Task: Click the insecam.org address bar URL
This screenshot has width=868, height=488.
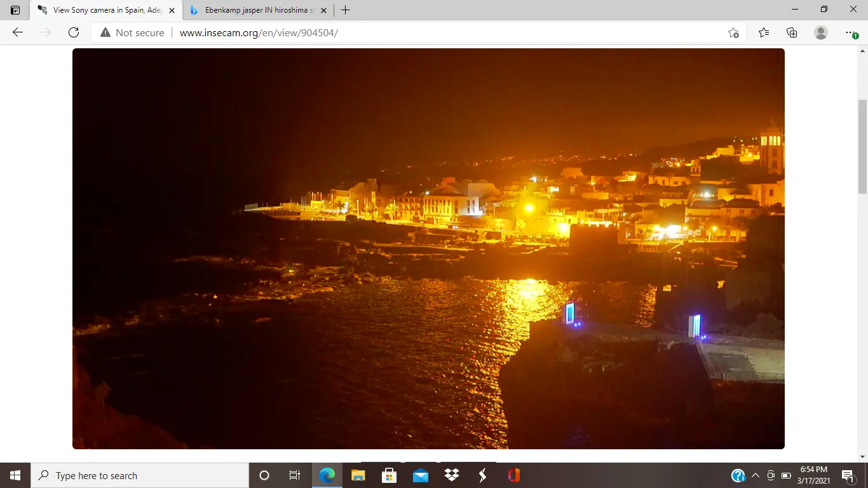Action: click(x=259, y=32)
